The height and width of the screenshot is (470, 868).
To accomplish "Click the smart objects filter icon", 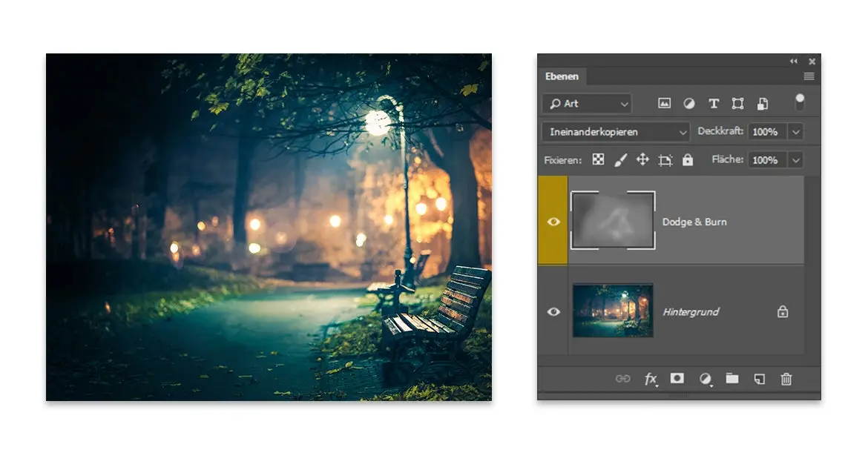I will pyautogui.click(x=763, y=104).
